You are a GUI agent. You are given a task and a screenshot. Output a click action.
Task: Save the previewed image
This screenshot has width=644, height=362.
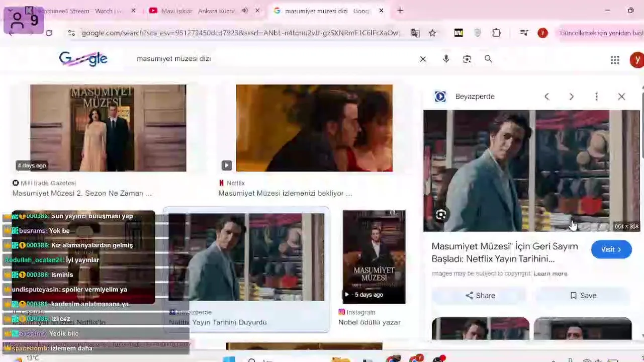tap(583, 296)
